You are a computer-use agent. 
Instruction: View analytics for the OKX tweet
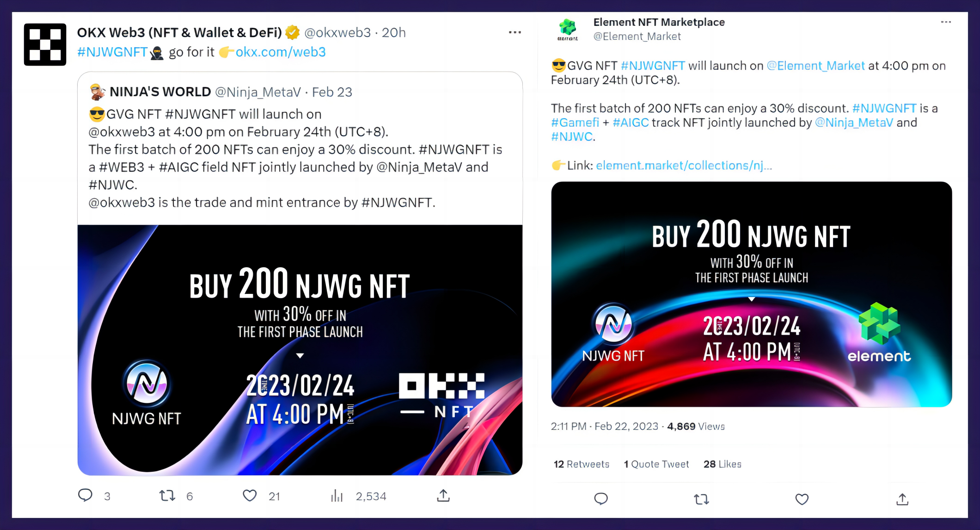pos(337,496)
